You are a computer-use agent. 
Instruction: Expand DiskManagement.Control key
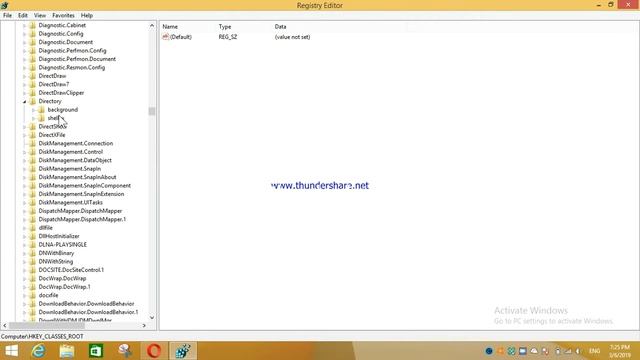pyautogui.click(x=24, y=152)
